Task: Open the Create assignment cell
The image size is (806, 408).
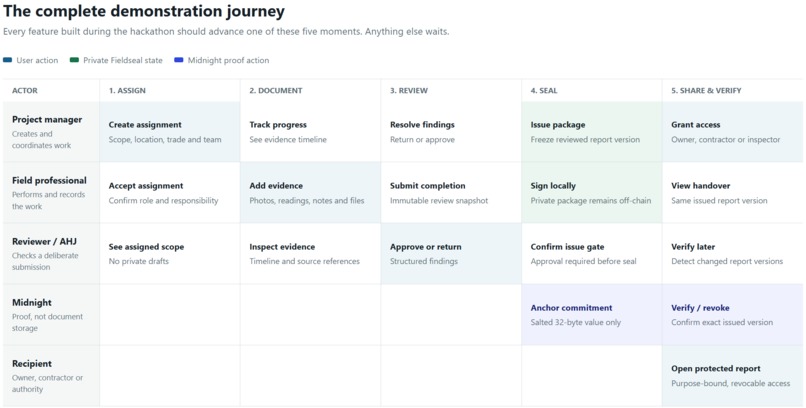Action: (x=170, y=132)
